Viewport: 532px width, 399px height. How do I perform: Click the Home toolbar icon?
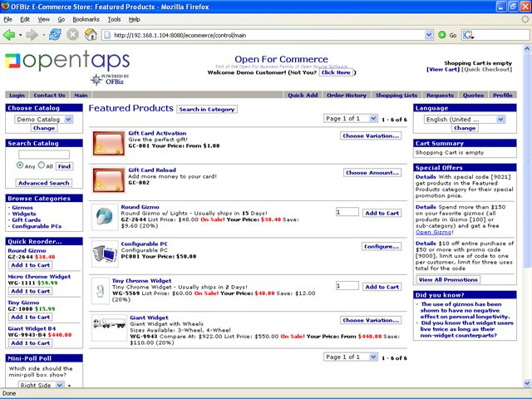tap(90, 35)
